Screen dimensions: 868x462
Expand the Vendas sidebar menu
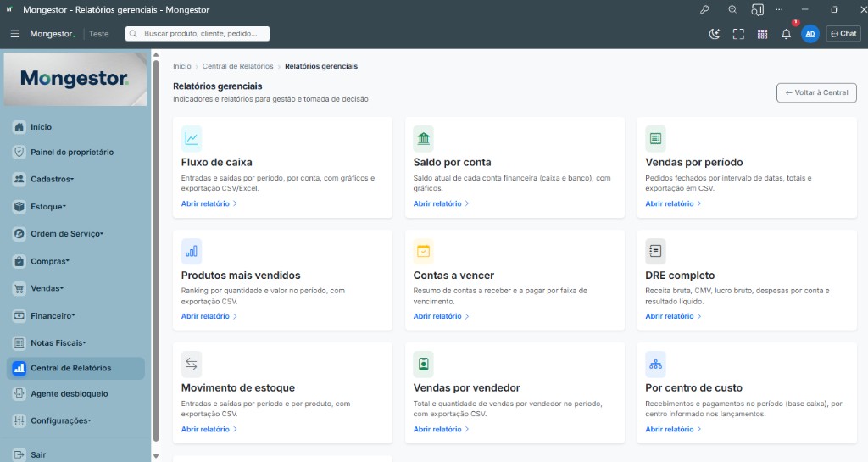click(x=75, y=288)
